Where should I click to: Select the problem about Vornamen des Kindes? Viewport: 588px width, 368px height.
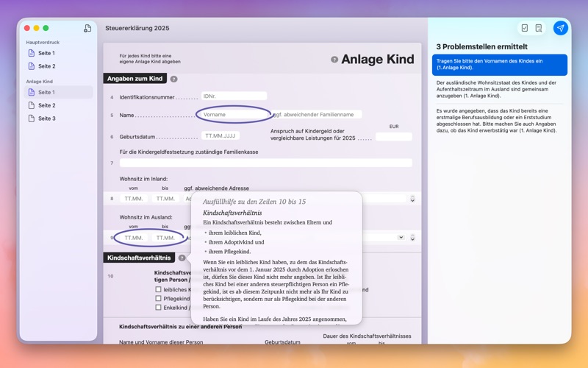tap(500, 65)
